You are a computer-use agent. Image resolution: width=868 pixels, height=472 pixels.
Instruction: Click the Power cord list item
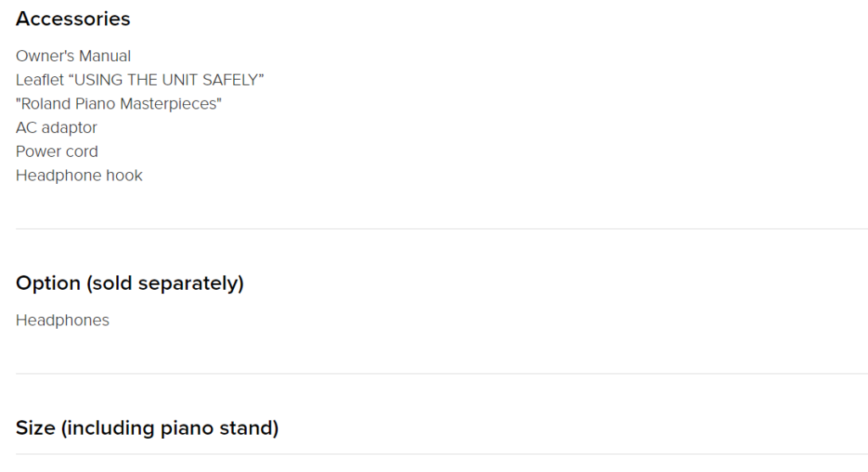click(x=57, y=152)
